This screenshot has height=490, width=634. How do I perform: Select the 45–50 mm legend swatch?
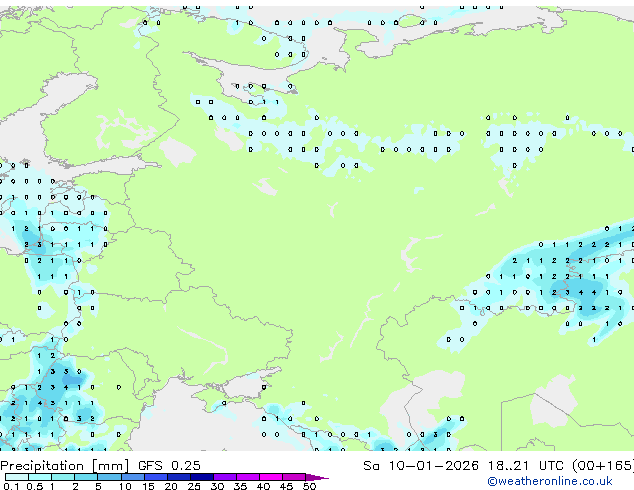[294, 477]
